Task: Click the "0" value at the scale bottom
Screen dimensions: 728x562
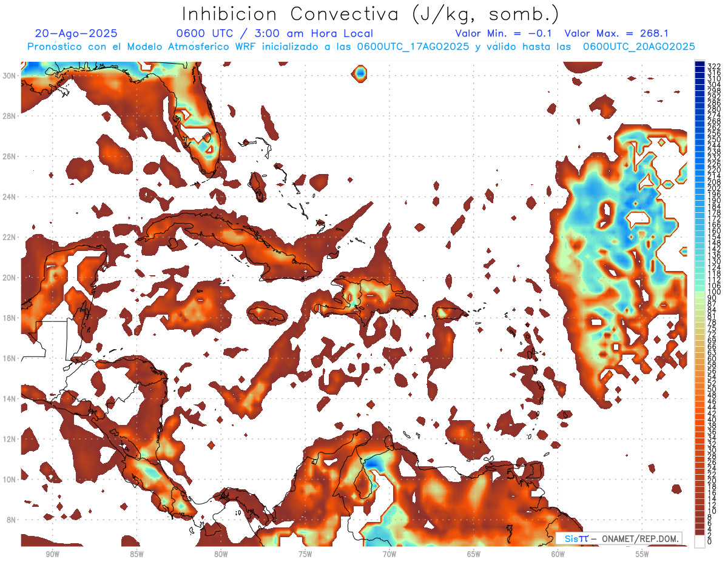Action: [710, 542]
